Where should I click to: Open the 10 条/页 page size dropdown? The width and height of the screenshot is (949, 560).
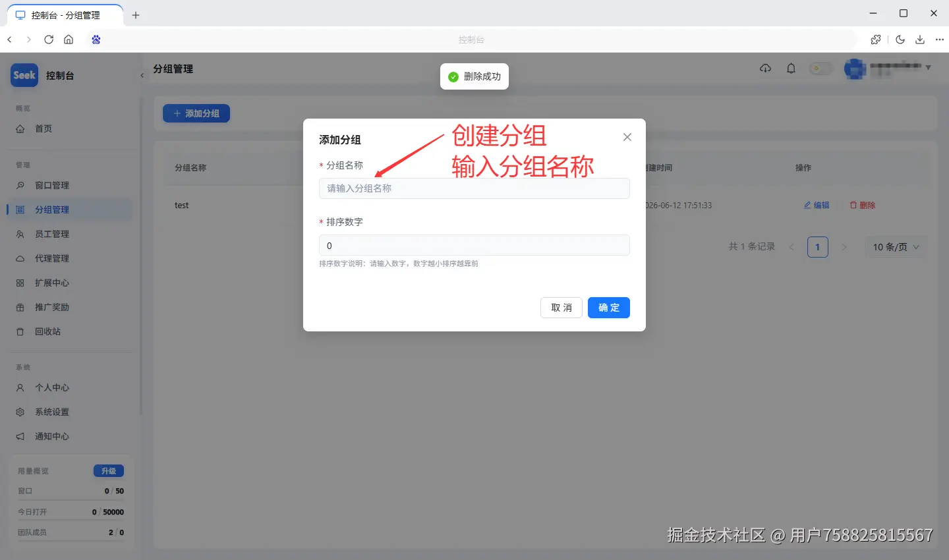[x=896, y=247]
